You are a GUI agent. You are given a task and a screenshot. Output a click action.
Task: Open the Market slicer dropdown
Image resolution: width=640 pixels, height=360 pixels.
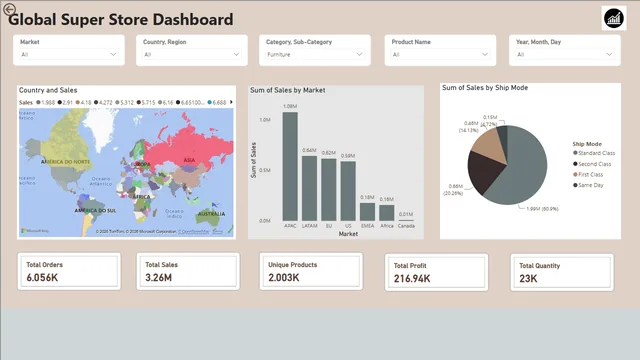(x=69, y=54)
